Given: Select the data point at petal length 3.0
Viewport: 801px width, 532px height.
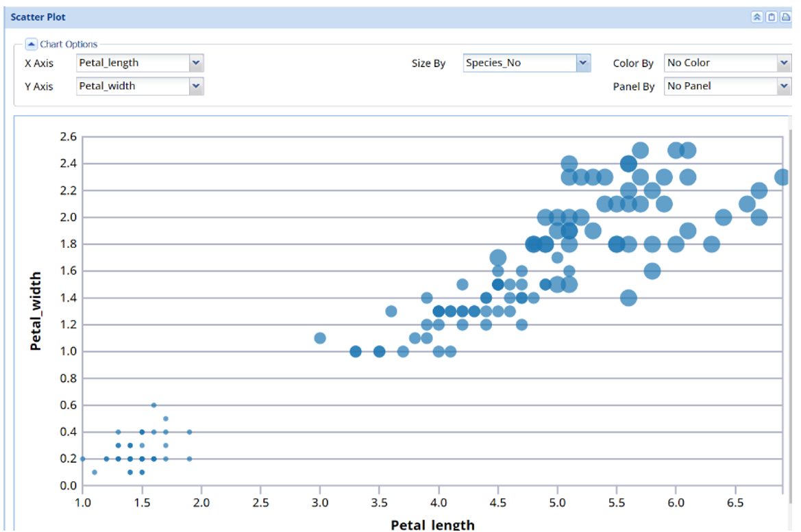Looking at the screenshot, I should click(x=319, y=338).
